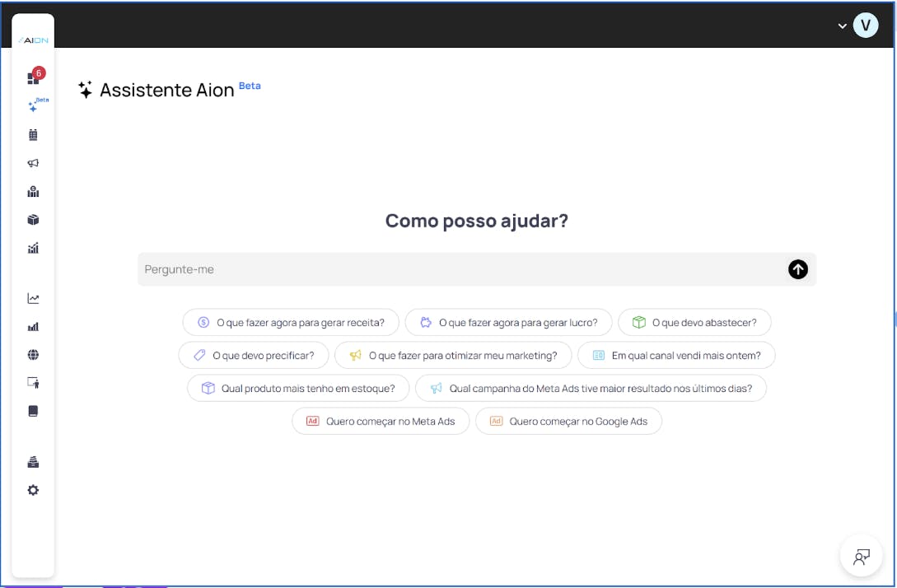897x588 pixels.
Task: Open the globe sidebar icon
Action: pos(33,355)
